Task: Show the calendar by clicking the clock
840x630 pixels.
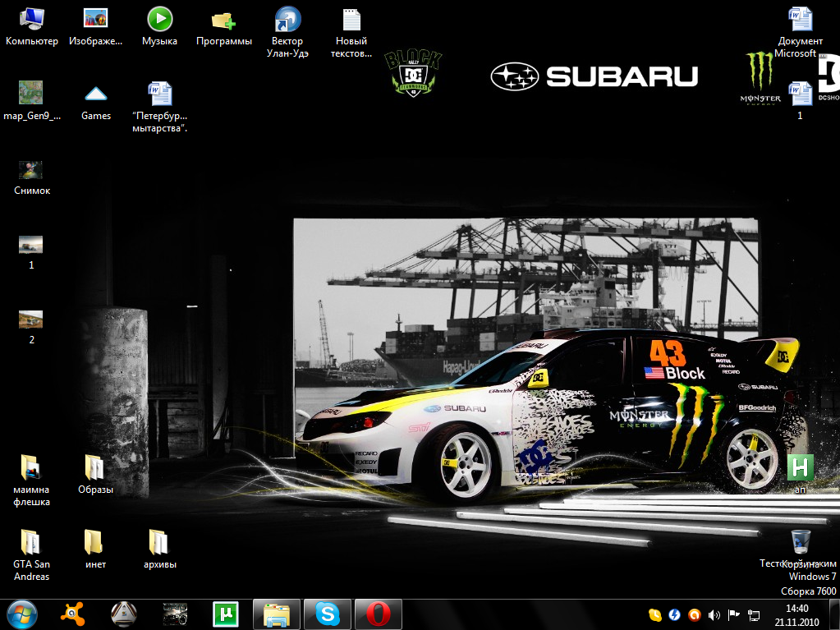Action: 796,614
